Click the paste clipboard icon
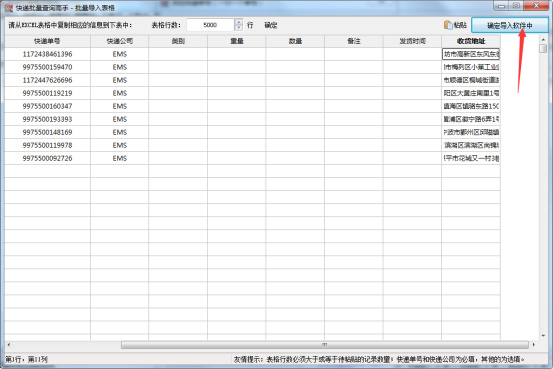This screenshot has width=553, height=369. [448, 25]
